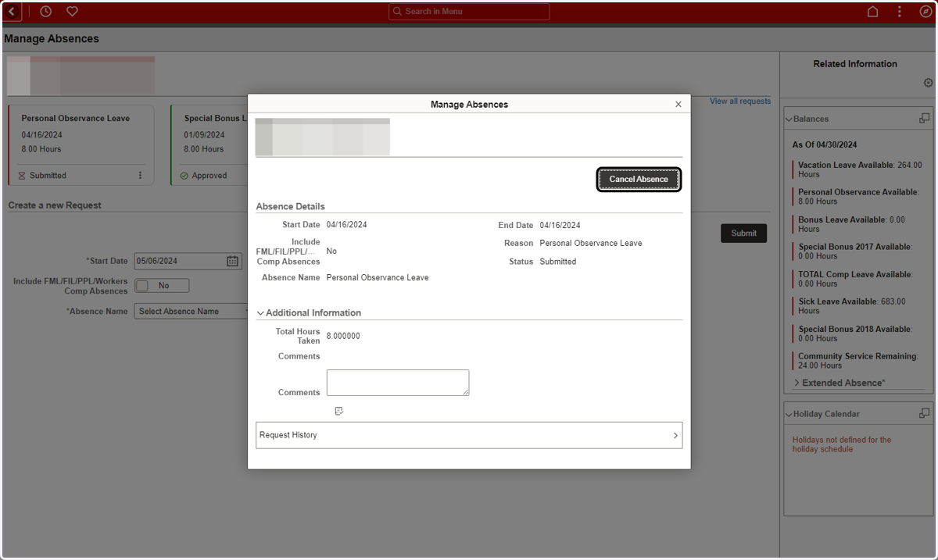Open favorites heart icon
This screenshot has width=938, height=560.
[72, 12]
